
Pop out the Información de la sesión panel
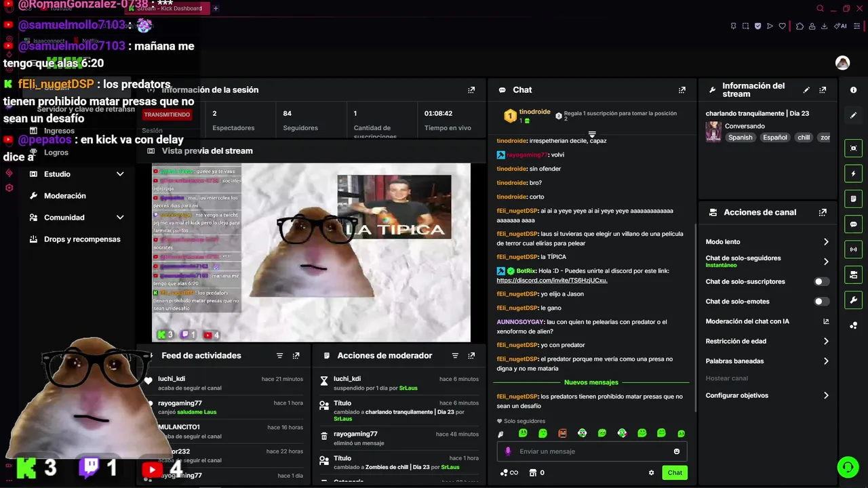tap(471, 90)
